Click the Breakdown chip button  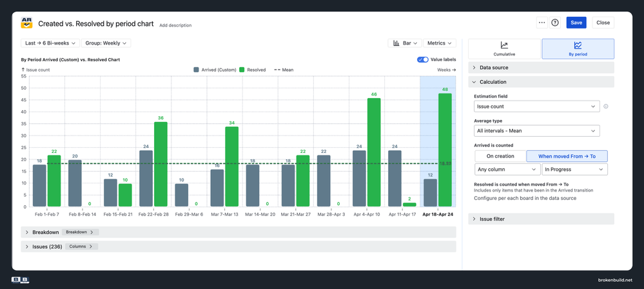(80, 232)
